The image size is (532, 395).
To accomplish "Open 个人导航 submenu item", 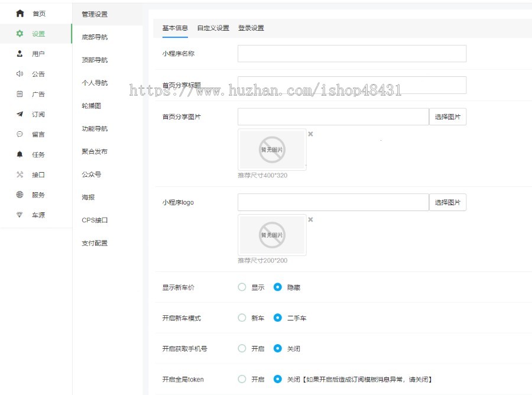I will point(95,83).
